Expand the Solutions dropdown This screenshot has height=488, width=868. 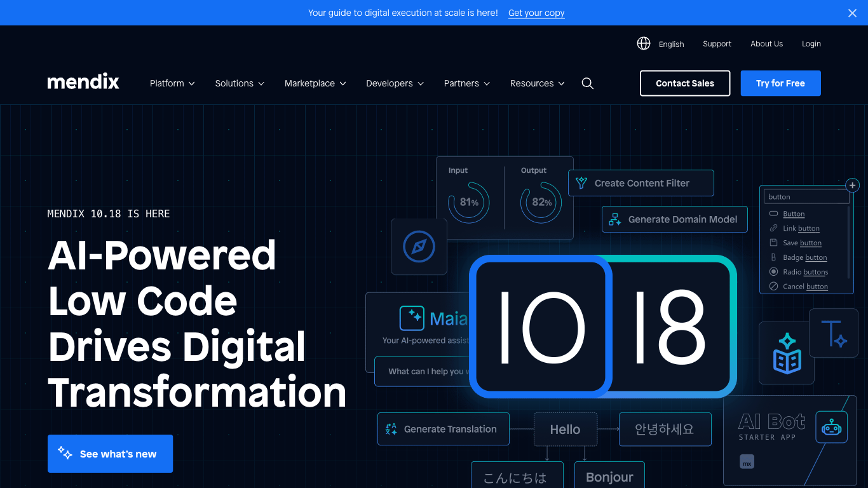click(240, 83)
